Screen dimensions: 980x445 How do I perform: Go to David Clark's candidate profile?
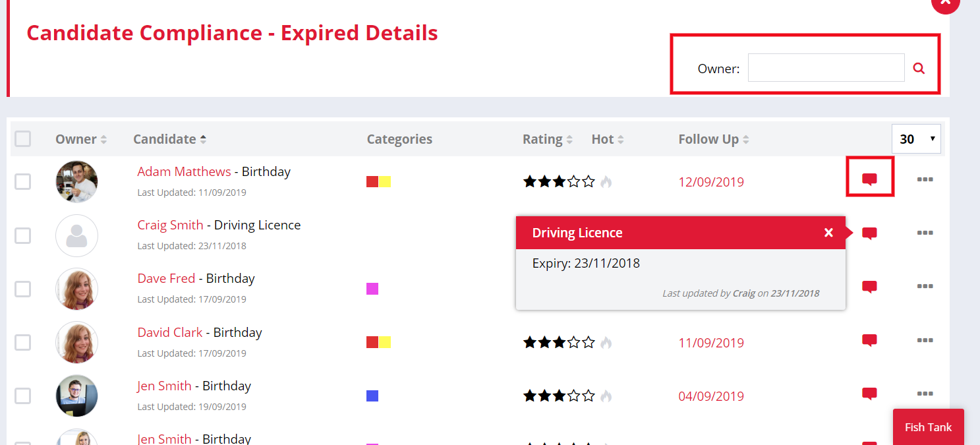(x=170, y=332)
